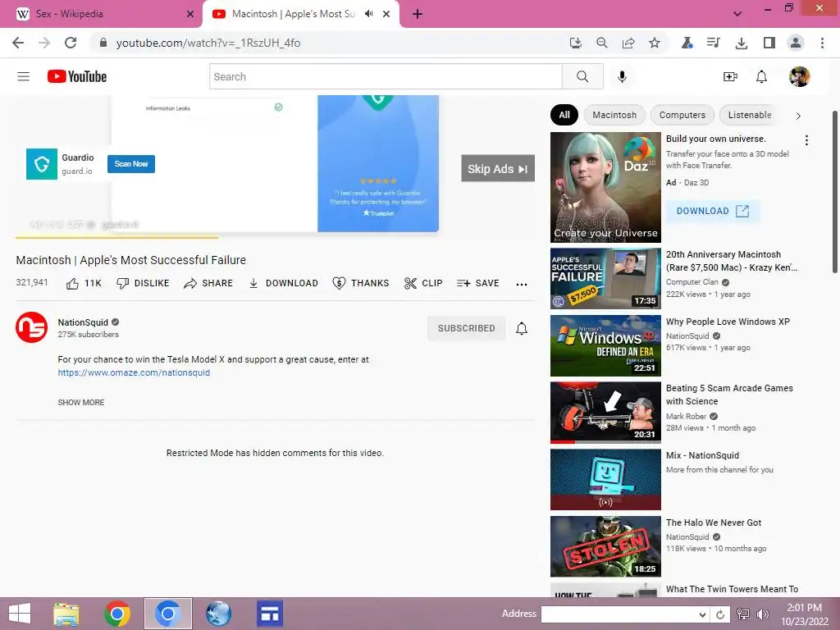The height and width of the screenshot is (630, 840).
Task: Click the page vertical scrollbar
Action: click(x=834, y=192)
